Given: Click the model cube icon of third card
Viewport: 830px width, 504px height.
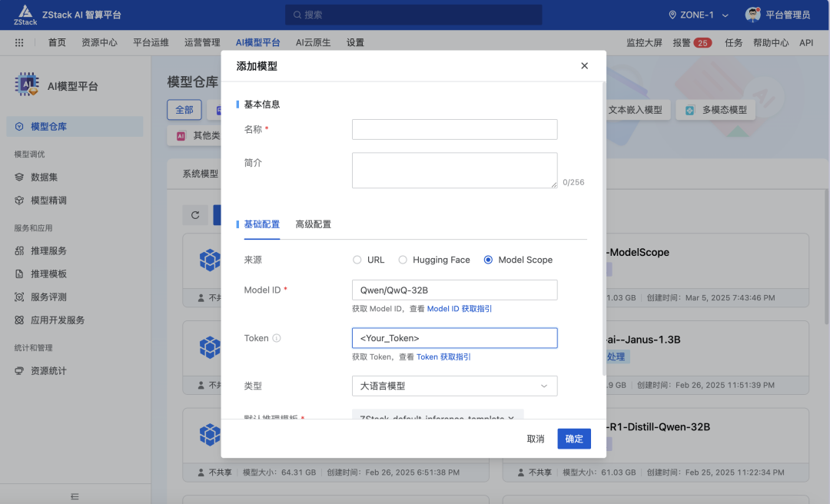Looking at the screenshot, I should (210, 435).
